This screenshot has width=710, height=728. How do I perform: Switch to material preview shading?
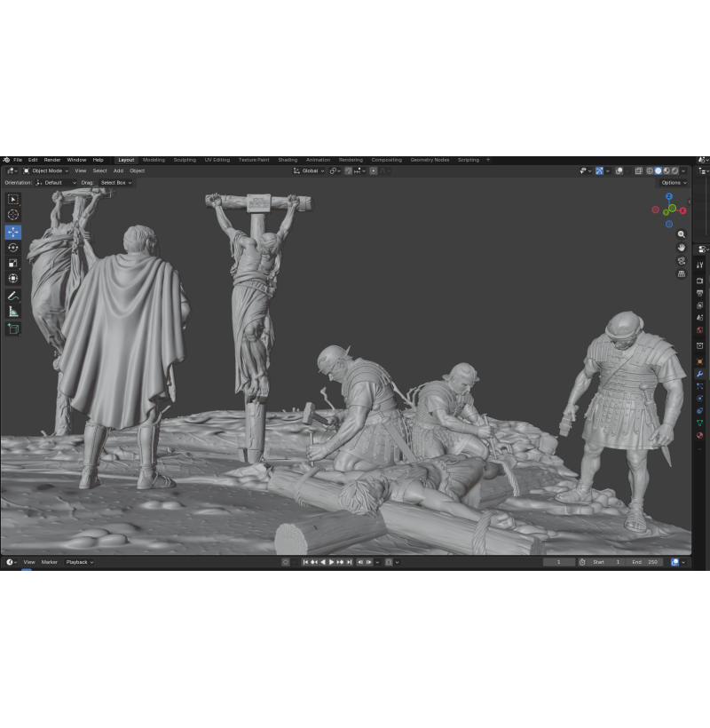(667, 170)
